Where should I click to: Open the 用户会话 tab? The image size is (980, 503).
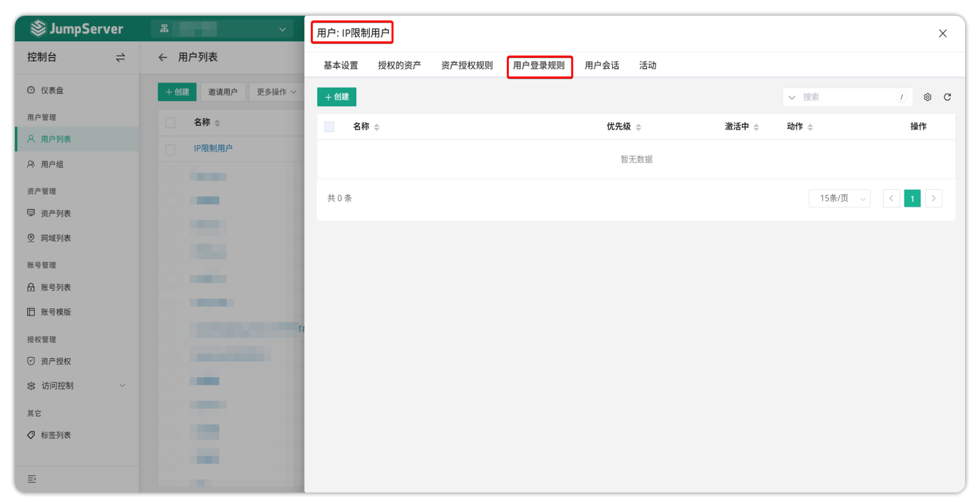(601, 66)
